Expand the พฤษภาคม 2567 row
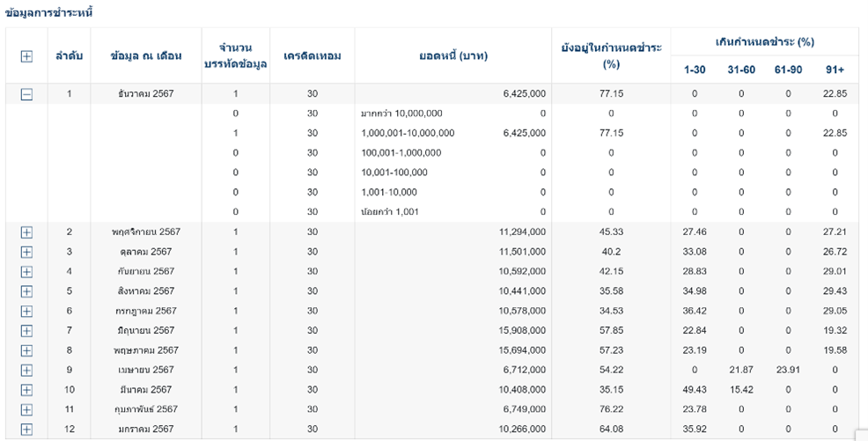868x441 pixels. pos(26,350)
